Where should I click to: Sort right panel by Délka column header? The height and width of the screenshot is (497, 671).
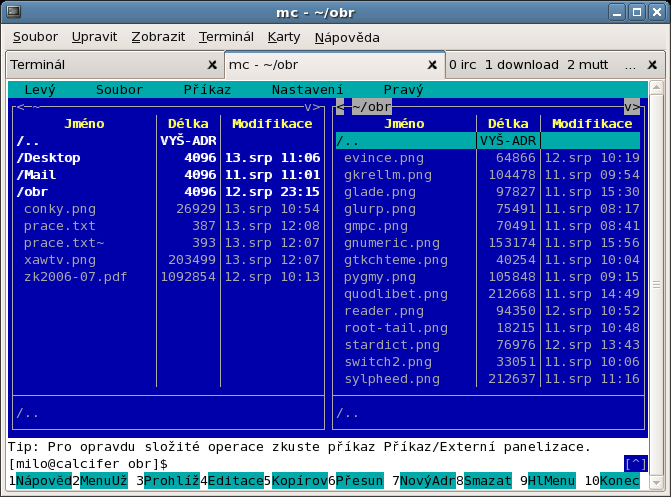508,124
